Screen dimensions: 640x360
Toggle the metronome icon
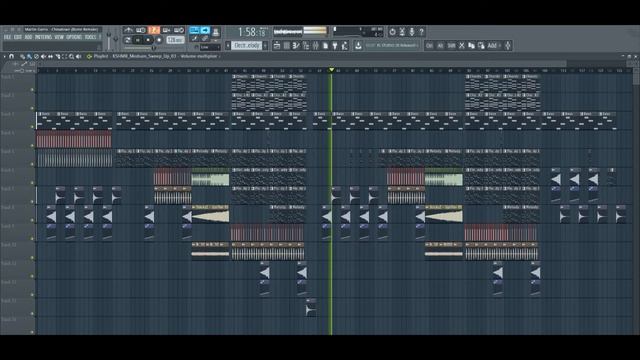tap(128, 30)
